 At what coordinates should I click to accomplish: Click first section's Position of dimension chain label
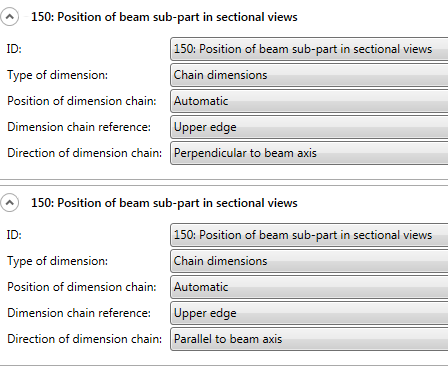[82, 101]
